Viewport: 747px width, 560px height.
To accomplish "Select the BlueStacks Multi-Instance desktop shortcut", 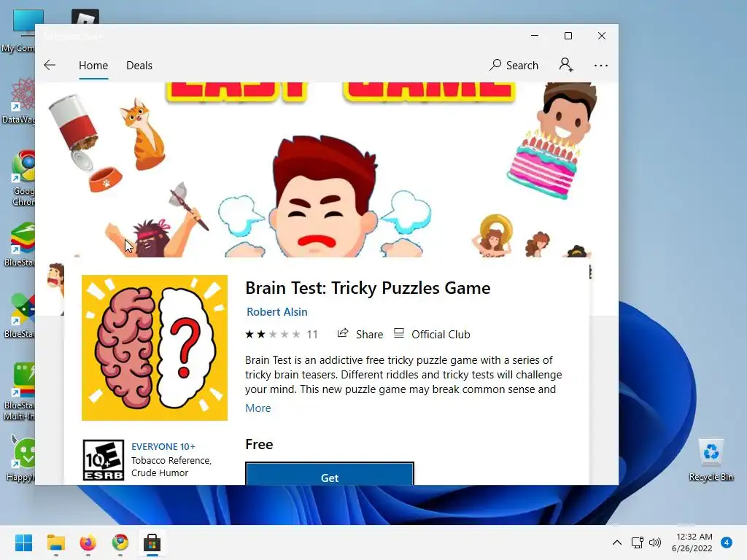I will point(20,392).
